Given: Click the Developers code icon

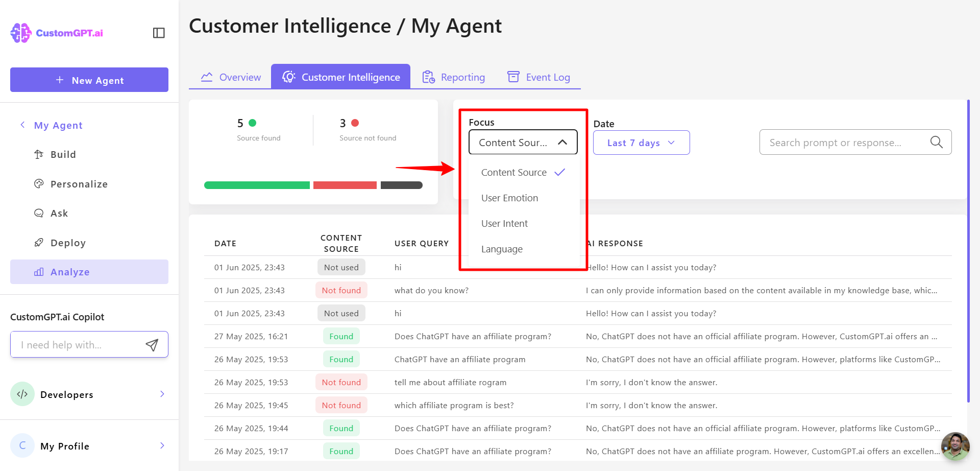Looking at the screenshot, I should 22,394.
